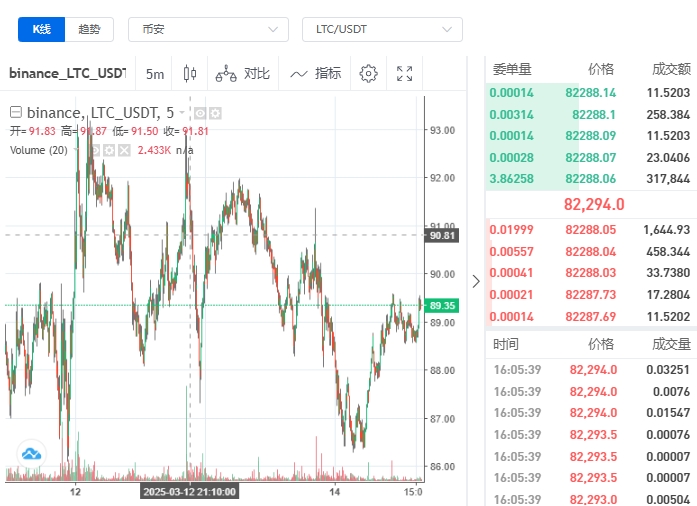Toggle fullscreen chart mode
697x506 pixels.
click(405, 73)
